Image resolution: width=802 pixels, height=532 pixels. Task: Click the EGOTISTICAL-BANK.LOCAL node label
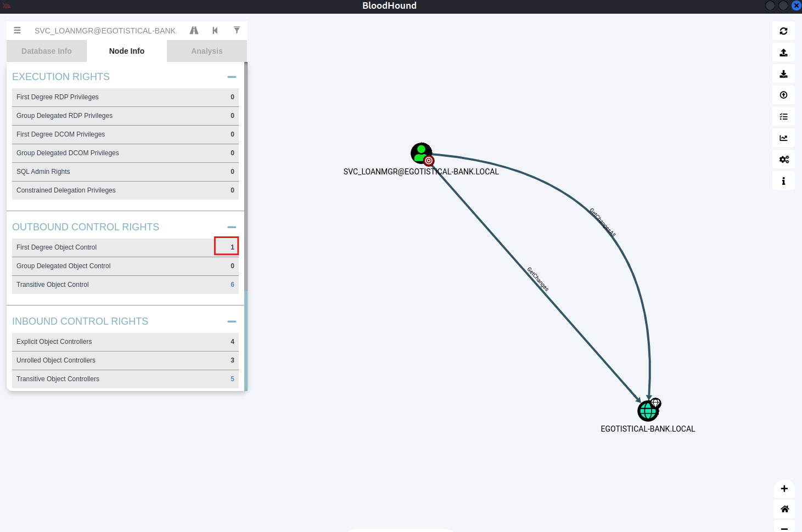point(648,429)
